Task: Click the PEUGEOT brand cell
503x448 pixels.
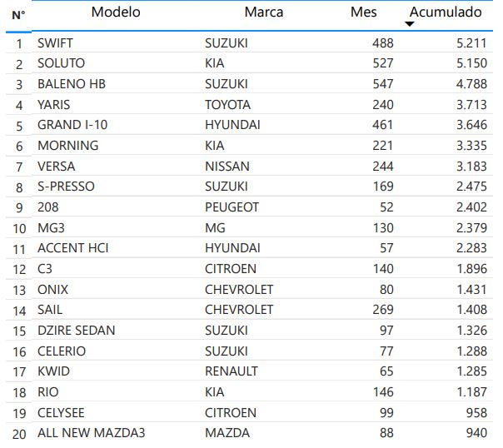Action: tap(232, 207)
